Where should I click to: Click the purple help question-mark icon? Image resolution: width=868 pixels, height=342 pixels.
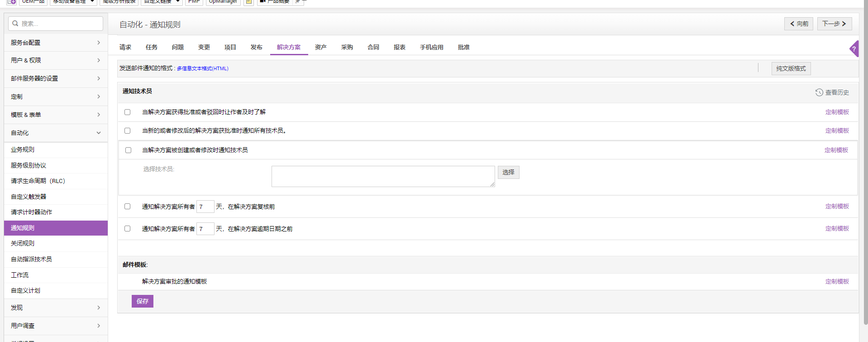(854, 48)
